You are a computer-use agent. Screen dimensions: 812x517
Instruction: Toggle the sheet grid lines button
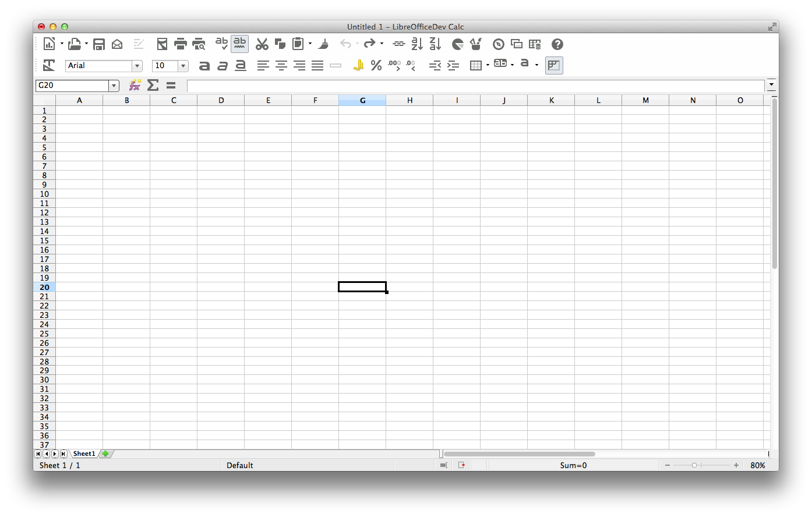point(554,66)
